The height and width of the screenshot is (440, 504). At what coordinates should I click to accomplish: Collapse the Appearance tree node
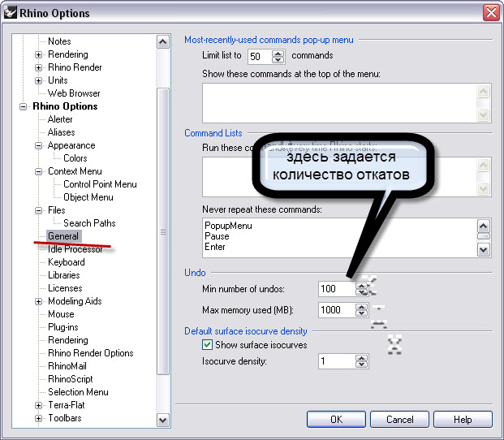pos(39,145)
